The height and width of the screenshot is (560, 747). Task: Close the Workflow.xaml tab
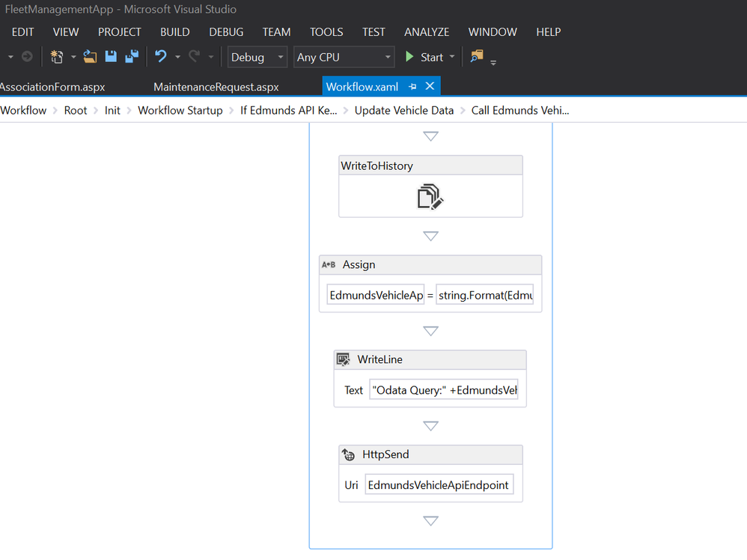click(x=430, y=86)
